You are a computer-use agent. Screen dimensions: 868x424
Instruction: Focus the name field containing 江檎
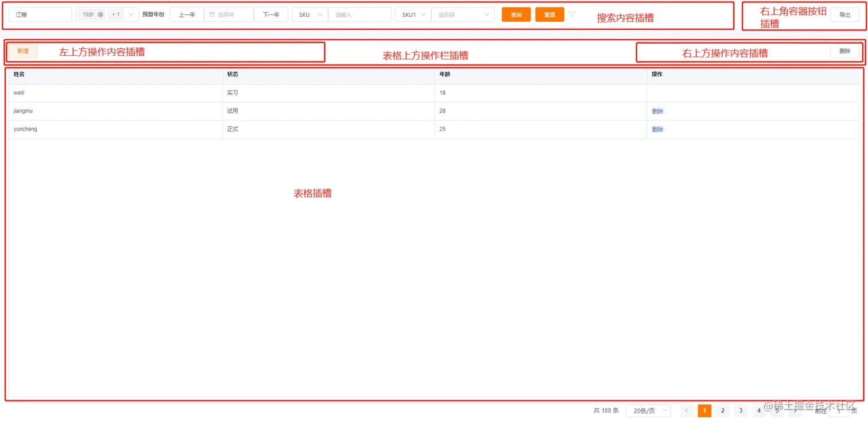[x=40, y=15]
